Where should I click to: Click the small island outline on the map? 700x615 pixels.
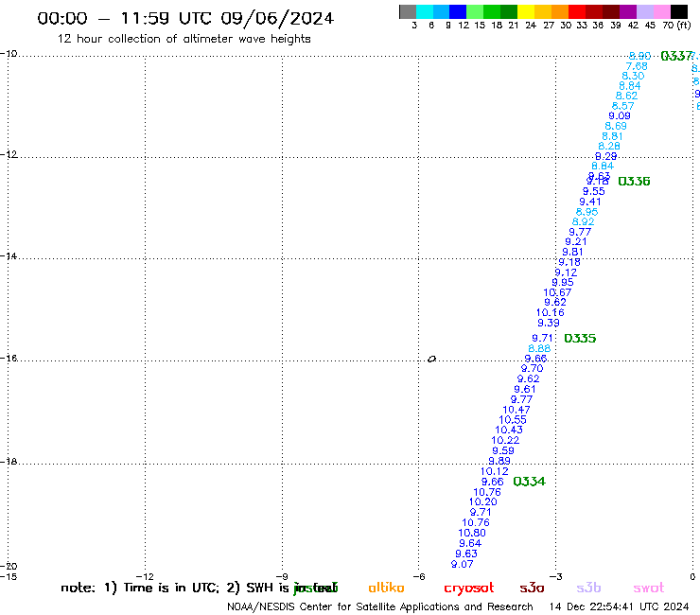tap(431, 359)
